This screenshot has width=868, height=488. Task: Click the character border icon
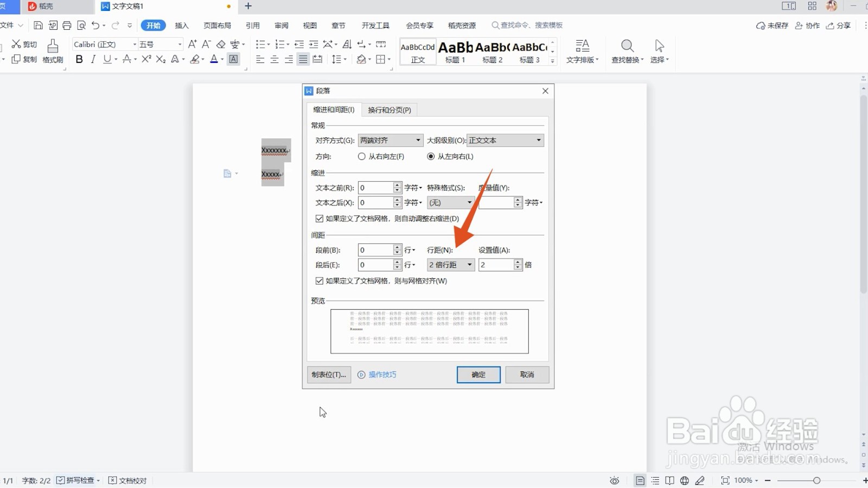(x=233, y=59)
